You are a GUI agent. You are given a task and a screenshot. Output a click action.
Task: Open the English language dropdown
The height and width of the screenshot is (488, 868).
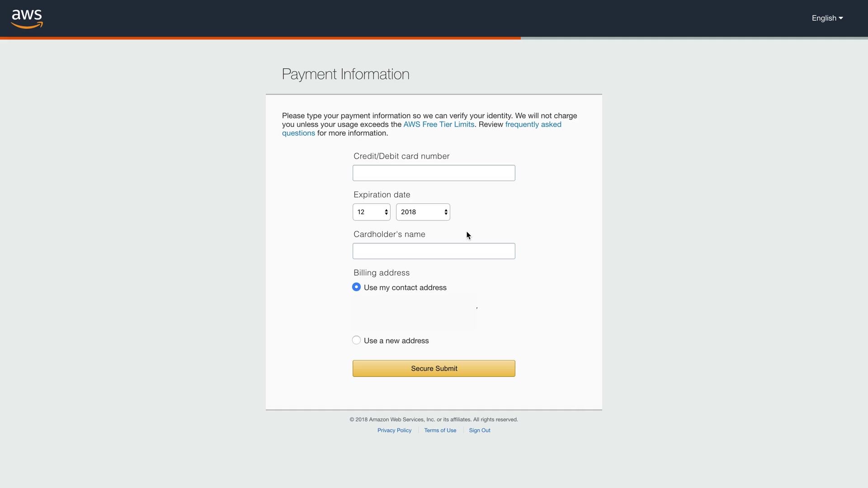point(827,18)
